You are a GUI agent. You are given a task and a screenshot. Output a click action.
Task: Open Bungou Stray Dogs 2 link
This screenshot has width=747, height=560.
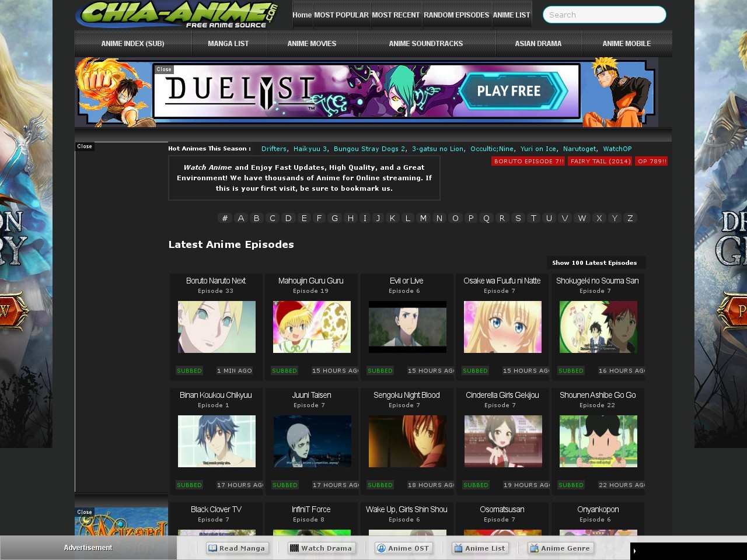coord(369,149)
